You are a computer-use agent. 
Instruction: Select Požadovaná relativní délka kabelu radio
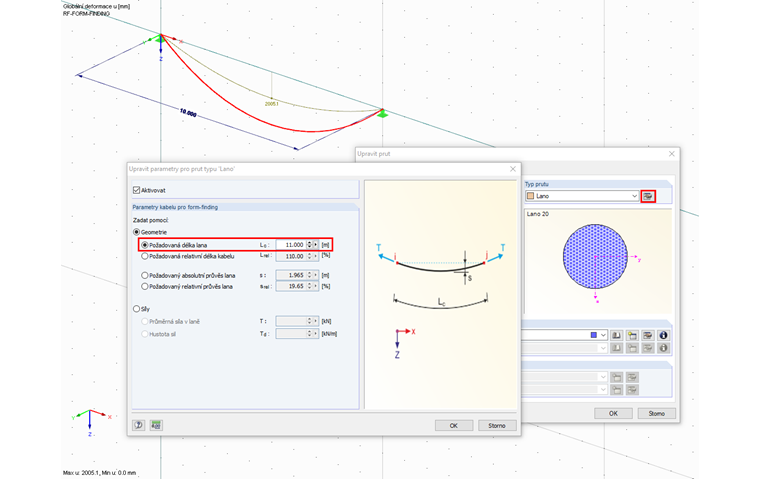coord(144,256)
